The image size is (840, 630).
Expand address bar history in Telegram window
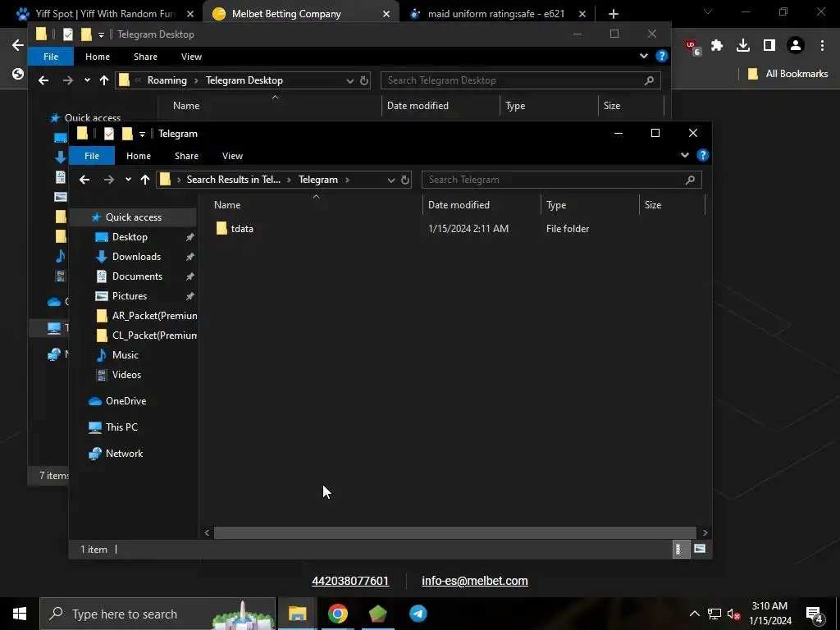tap(391, 180)
